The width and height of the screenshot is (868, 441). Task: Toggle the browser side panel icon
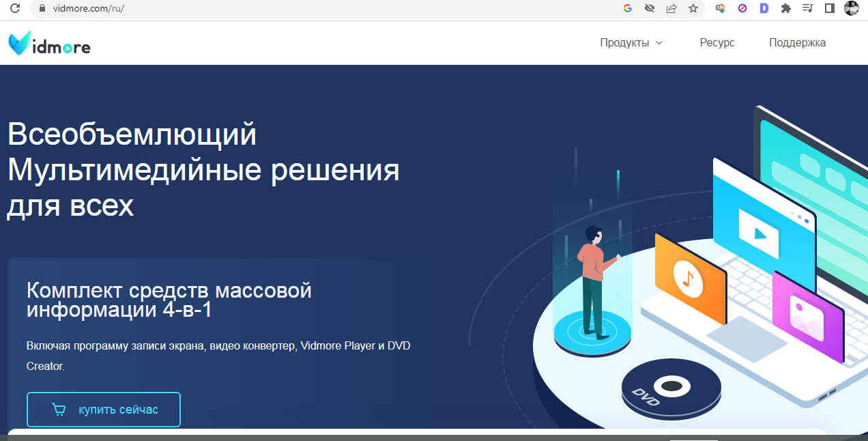click(830, 8)
